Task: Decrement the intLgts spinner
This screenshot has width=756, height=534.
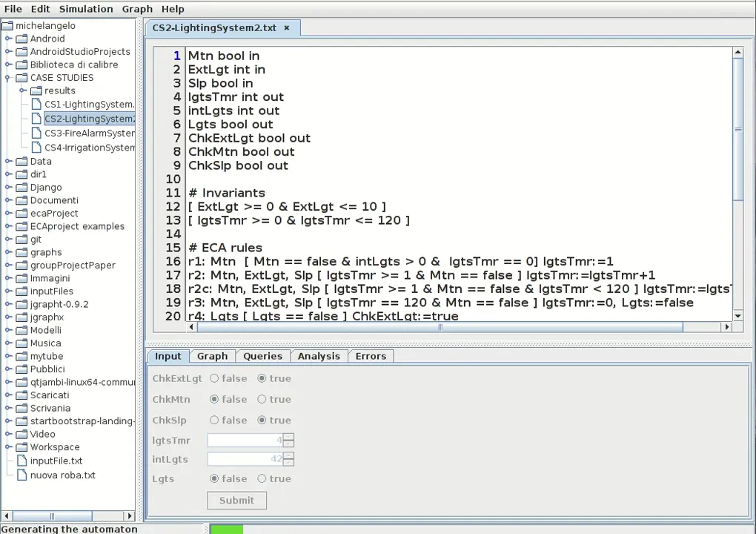Action: click(x=289, y=462)
